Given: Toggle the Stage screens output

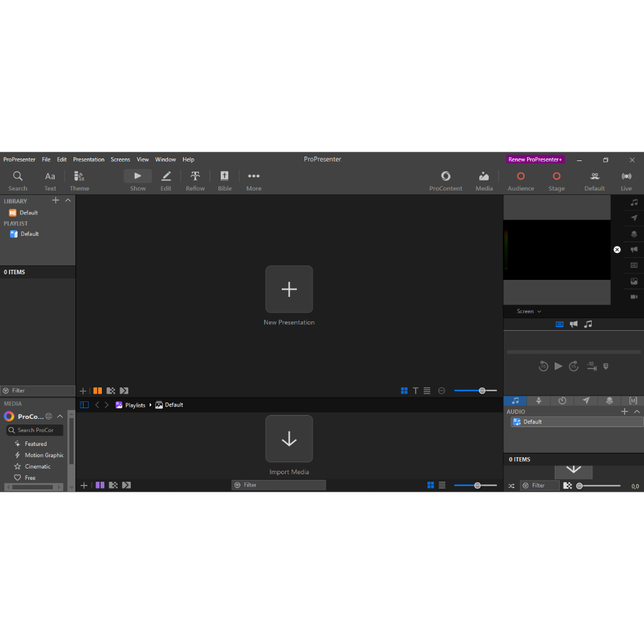Looking at the screenshot, I should coord(557,181).
